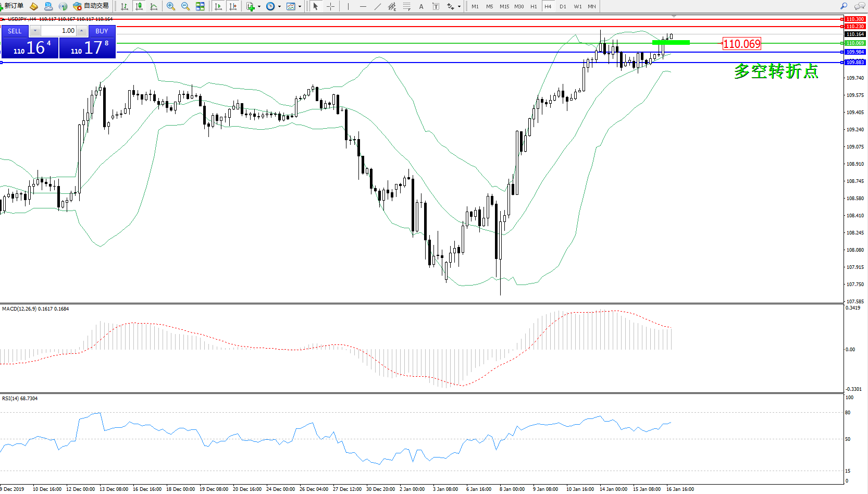
Task: Click the SELL button
Action: click(x=15, y=31)
